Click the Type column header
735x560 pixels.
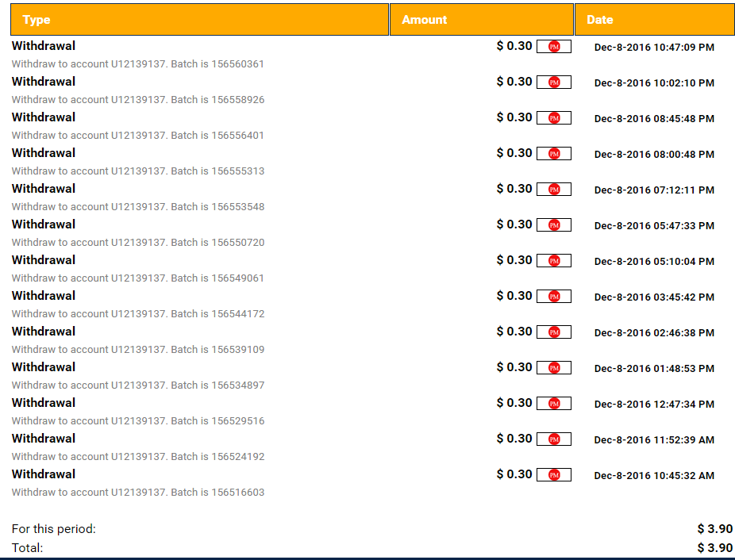coord(200,20)
